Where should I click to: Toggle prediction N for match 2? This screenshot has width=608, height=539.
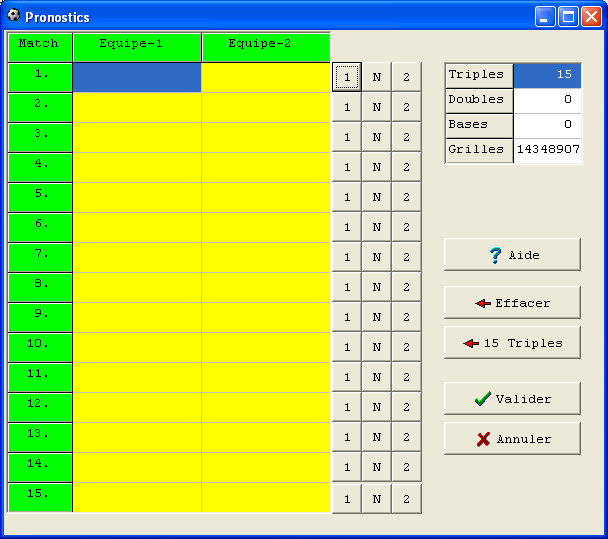click(x=377, y=107)
